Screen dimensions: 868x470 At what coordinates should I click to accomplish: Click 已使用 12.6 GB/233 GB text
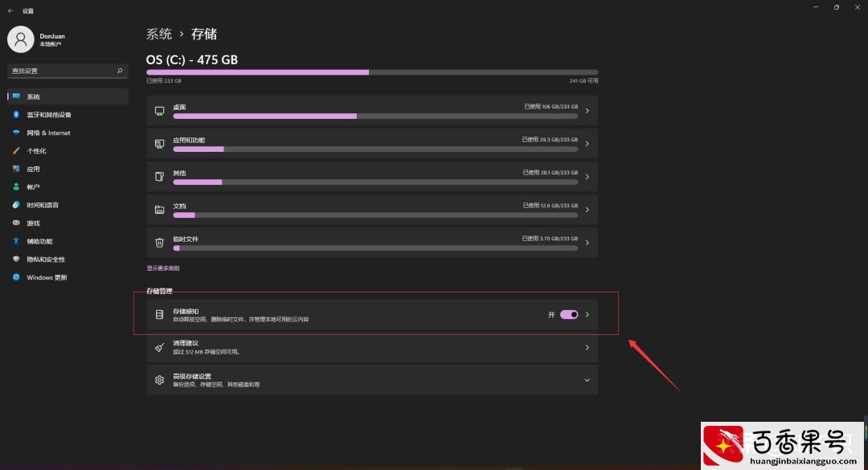tap(551, 206)
